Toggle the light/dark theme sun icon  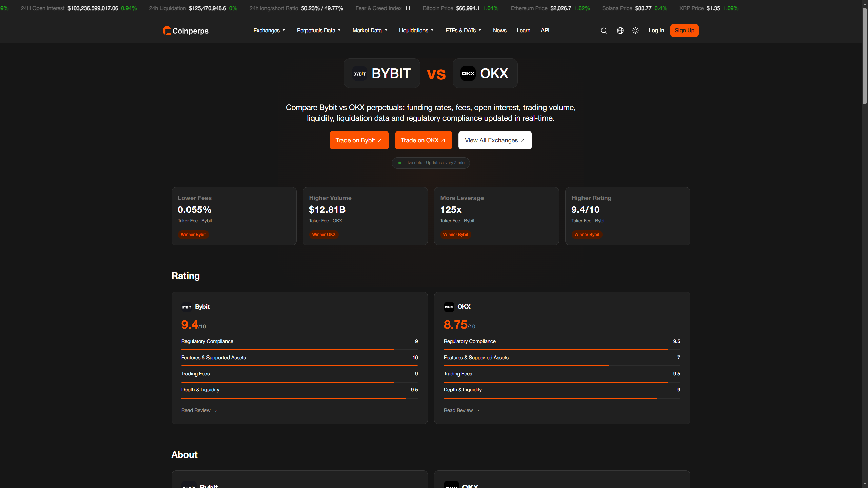(636, 30)
